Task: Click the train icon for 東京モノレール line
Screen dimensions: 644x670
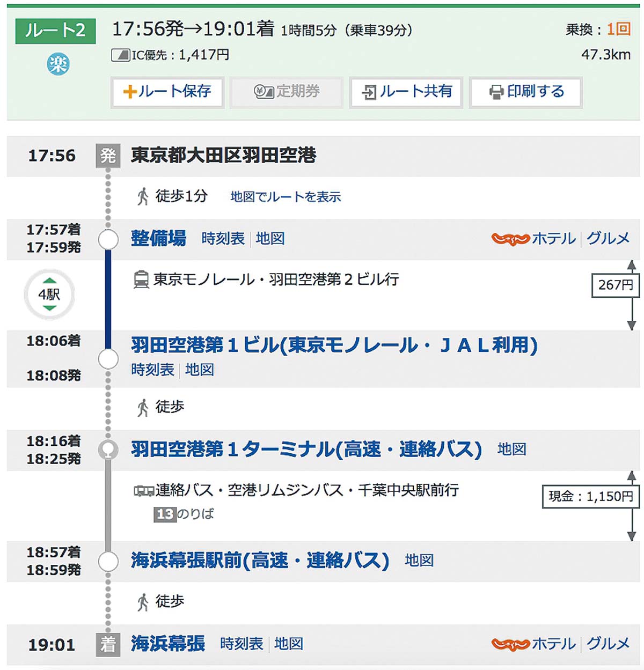Action: tap(141, 279)
